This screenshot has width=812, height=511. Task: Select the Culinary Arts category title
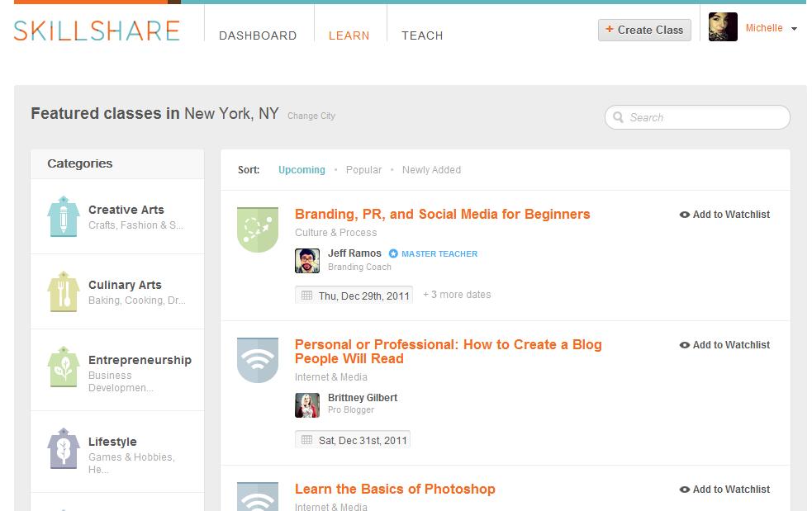(125, 285)
